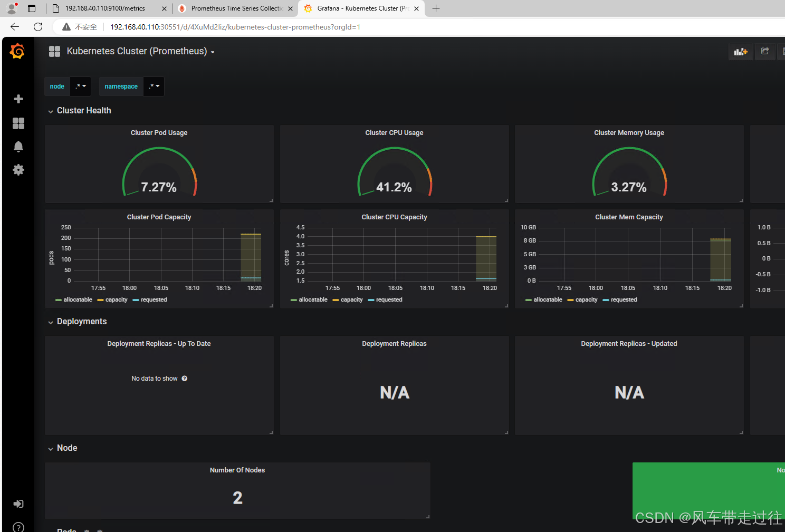Close the 192.168.40.110:9100/metrics tab
Screen dimensions: 785x532
[164, 8]
